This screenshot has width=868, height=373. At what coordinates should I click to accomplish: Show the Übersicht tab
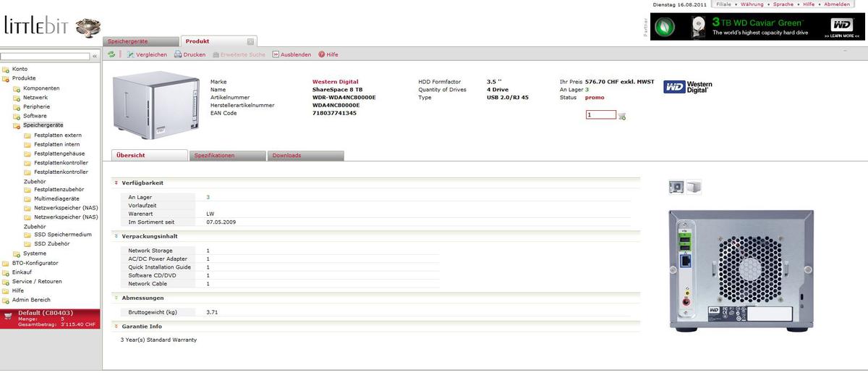[150, 156]
